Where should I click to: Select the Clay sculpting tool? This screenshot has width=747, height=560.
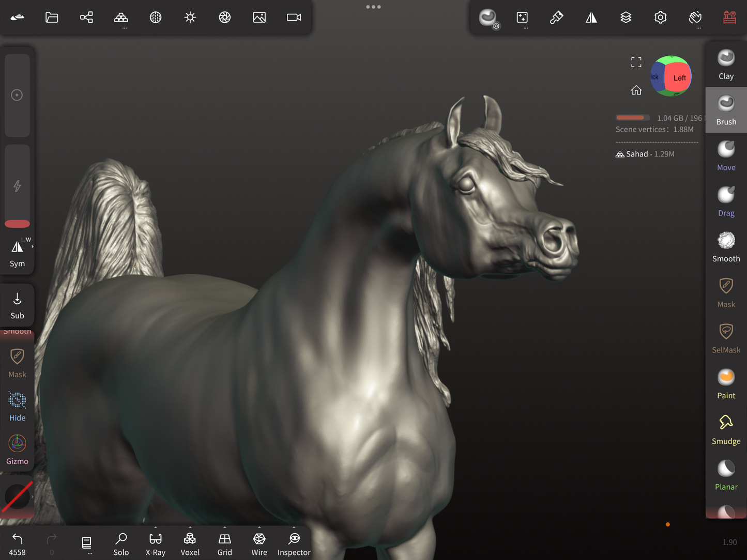coord(726,65)
